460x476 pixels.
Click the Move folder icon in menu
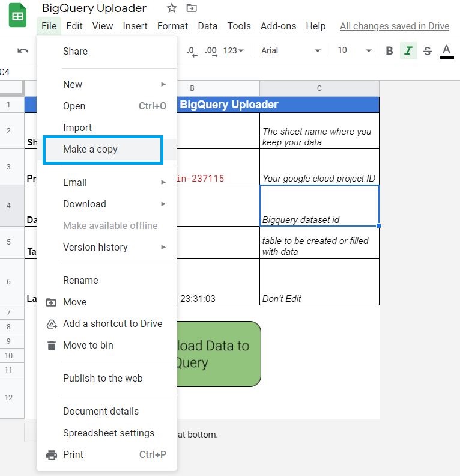[x=51, y=302]
